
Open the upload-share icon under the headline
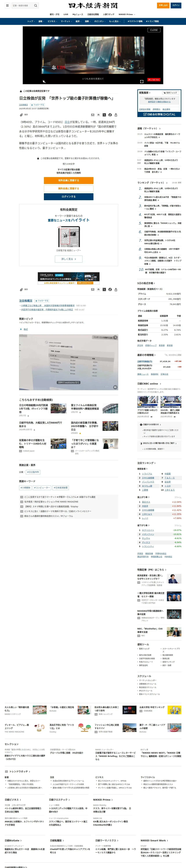(116, 115)
